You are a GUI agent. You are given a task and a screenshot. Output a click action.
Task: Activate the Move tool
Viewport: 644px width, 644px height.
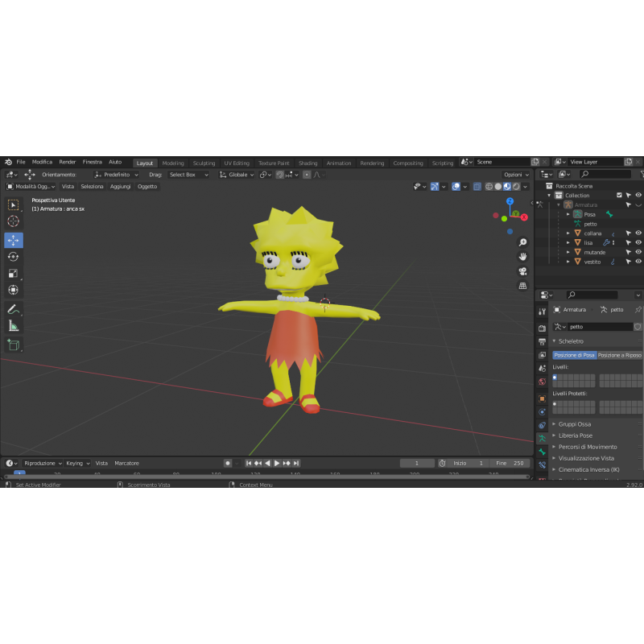[x=13, y=240]
